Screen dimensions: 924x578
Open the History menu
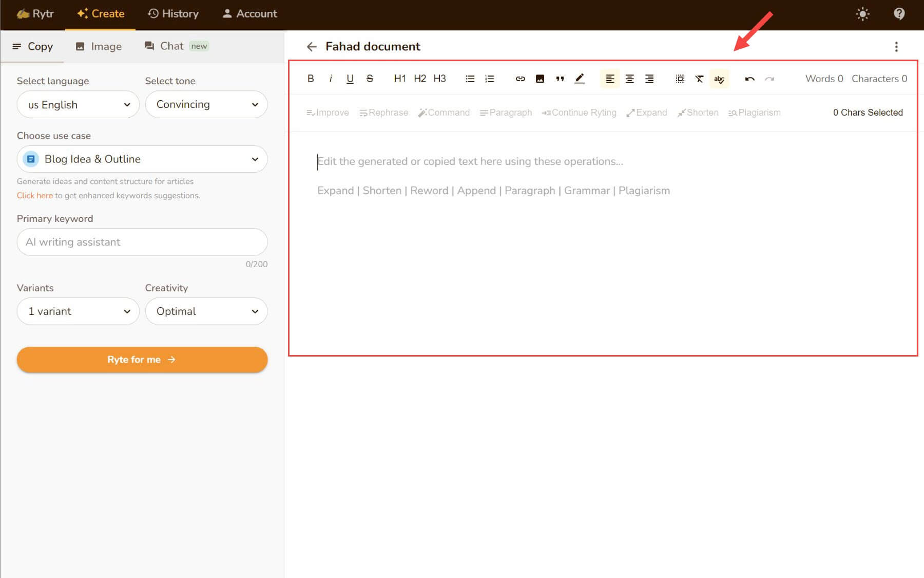(173, 14)
